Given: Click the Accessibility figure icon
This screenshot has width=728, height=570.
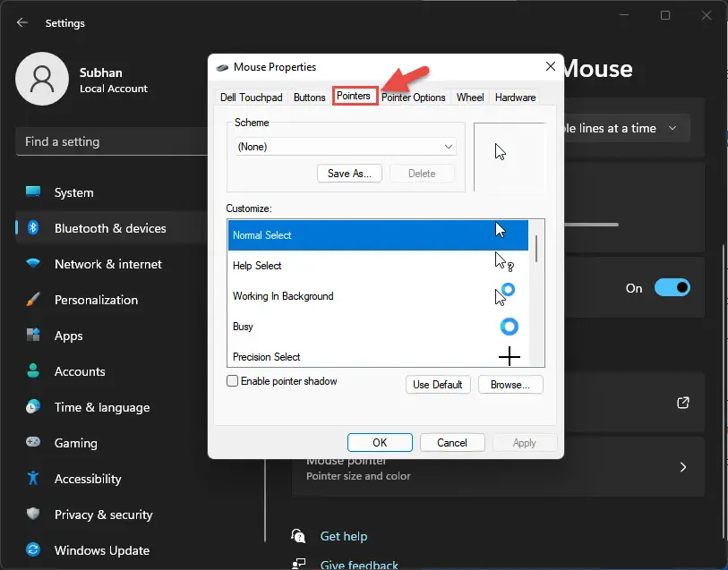Looking at the screenshot, I should pos(33,478).
